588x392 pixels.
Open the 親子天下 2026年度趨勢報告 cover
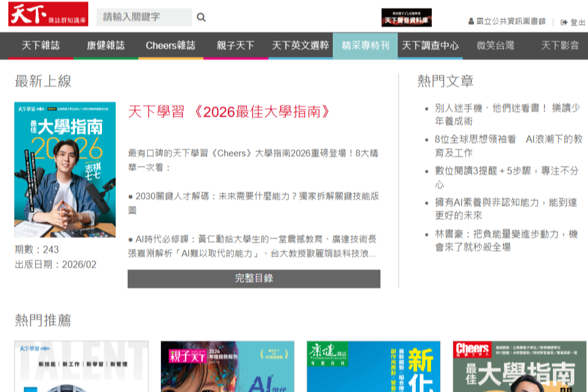point(228,366)
